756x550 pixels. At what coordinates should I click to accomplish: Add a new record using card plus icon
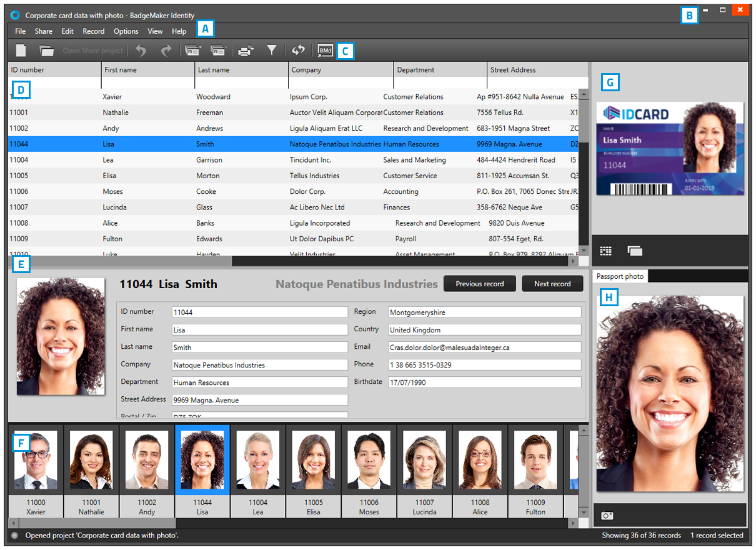[x=192, y=51]
